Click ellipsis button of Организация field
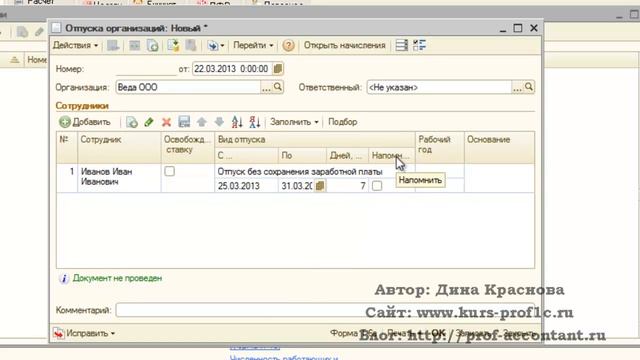This screenshot has width=640, height=360. [266, 87]
